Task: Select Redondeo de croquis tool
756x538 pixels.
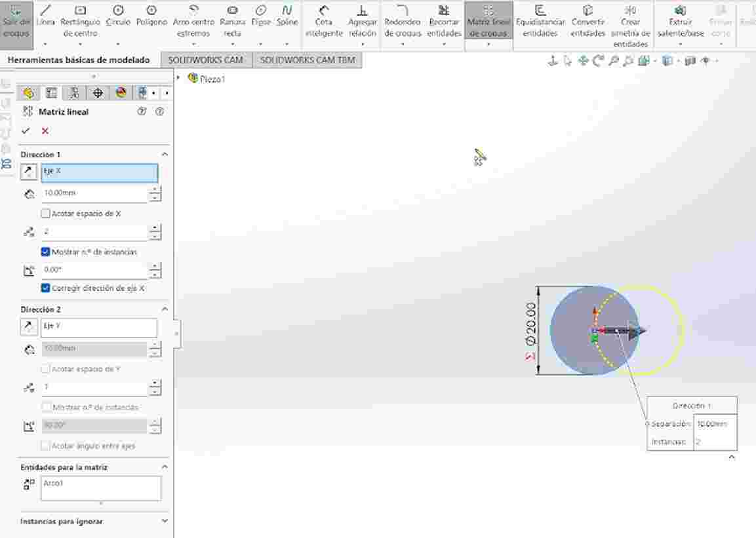Action: 403,21
